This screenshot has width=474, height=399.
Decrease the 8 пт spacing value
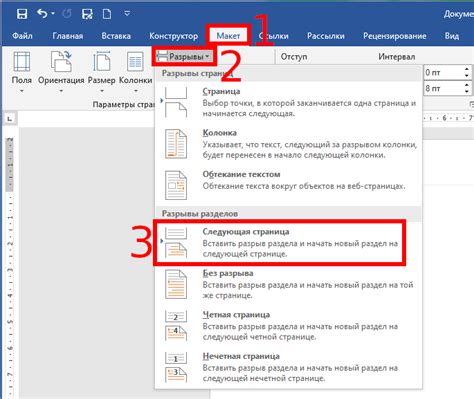tap(467, 92)
